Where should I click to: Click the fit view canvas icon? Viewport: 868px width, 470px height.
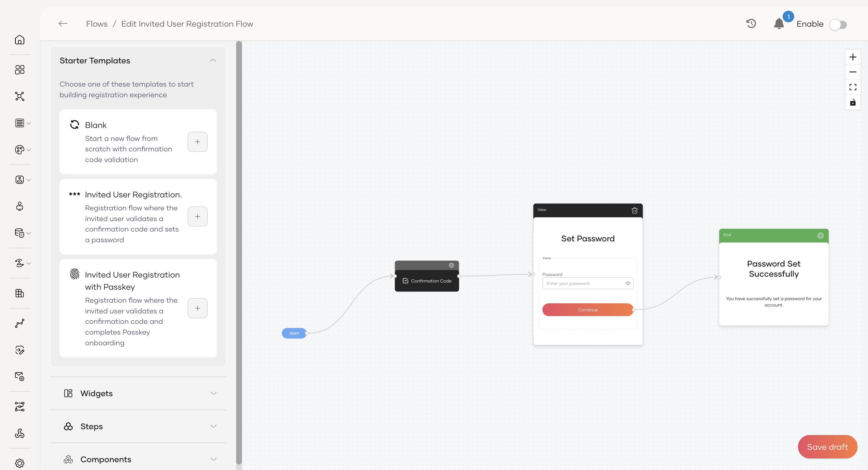point(852,87)
